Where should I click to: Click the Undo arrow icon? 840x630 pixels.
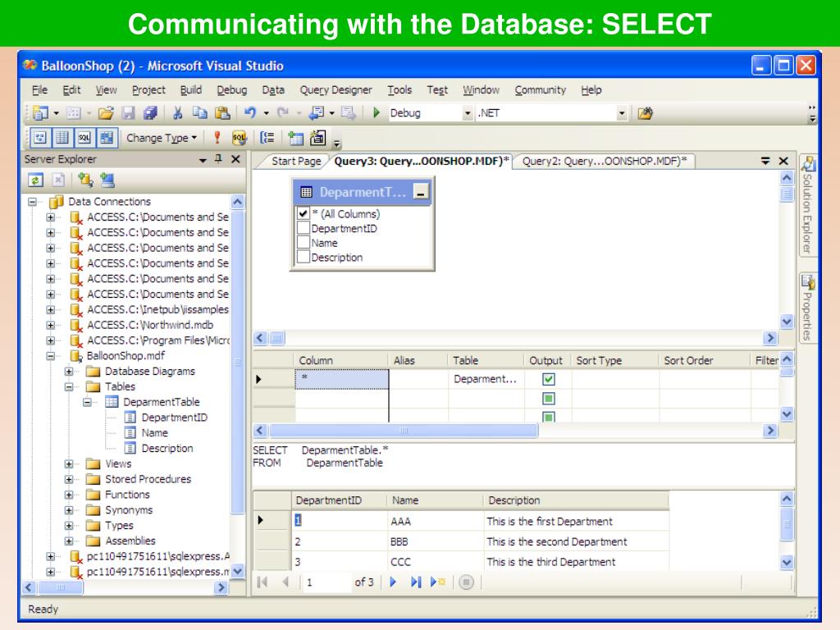coord(249,112)
